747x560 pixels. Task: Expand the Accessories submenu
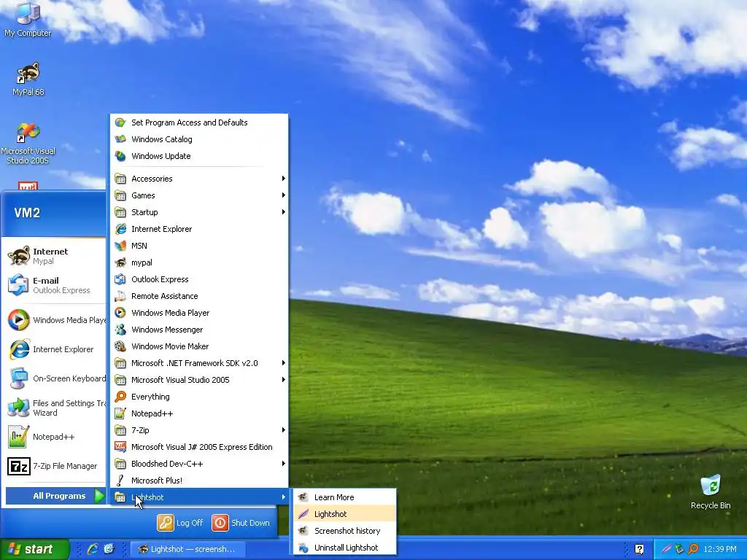click(x=199, y=179)
